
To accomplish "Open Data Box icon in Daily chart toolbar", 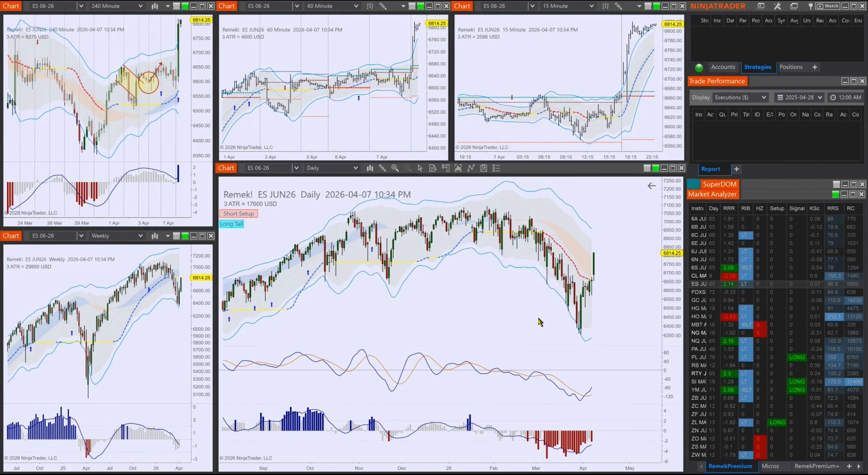I will (x=433, y=168).
